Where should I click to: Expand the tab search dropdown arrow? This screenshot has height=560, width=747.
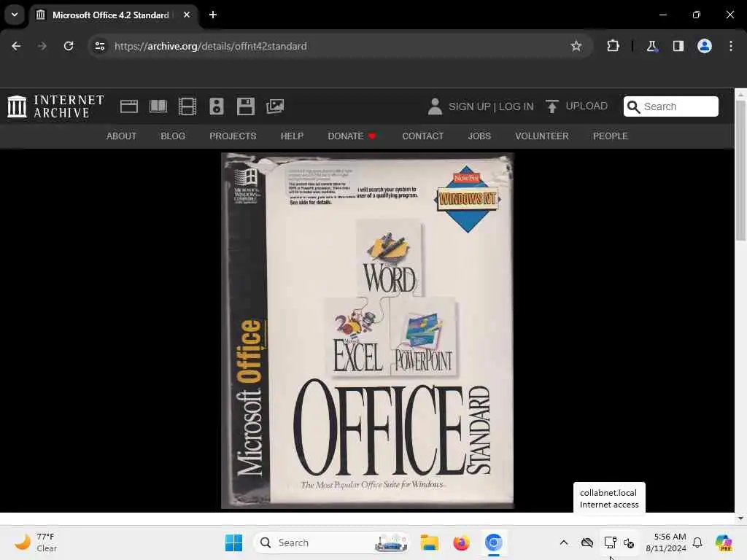point(15,15)
